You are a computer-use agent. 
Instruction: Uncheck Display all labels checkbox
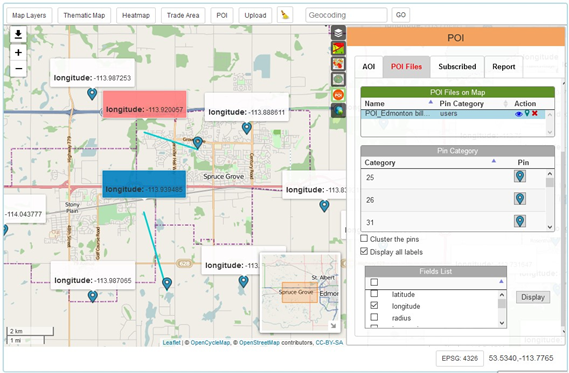364,251
